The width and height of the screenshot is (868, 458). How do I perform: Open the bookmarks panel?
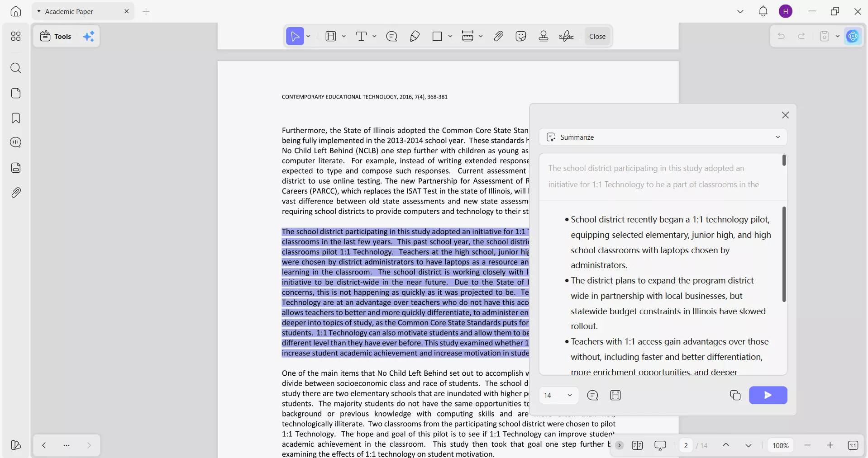click(x=16, y=118)
